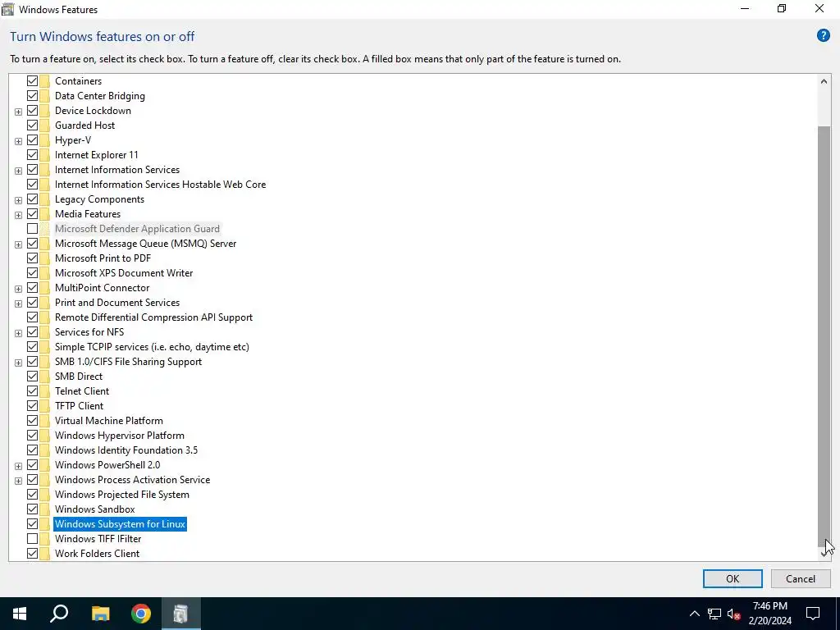Select Windows Hypervisor Platform row

[120, 436]
